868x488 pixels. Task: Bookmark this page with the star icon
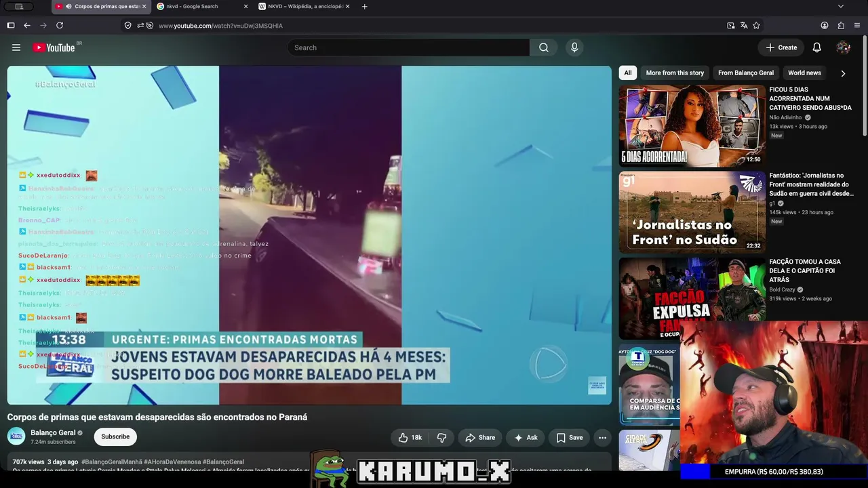(x=757, y=25)
